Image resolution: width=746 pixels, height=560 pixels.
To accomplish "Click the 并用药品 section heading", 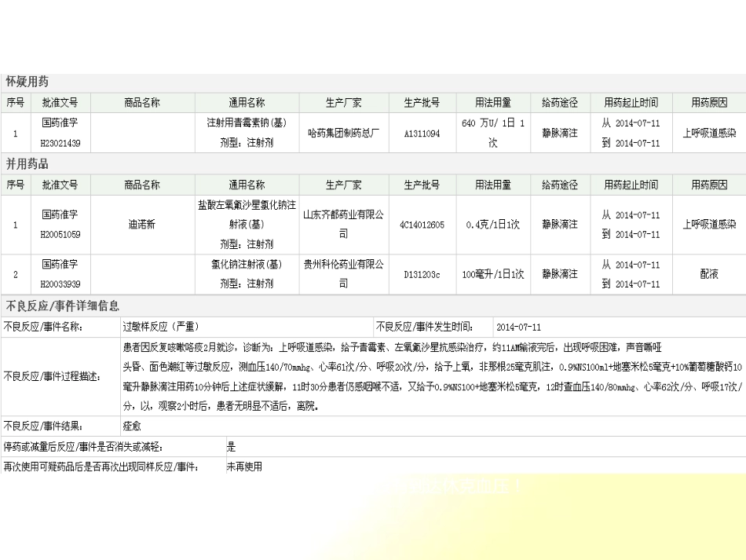I will pyautogui.click(x=27, y=164).
